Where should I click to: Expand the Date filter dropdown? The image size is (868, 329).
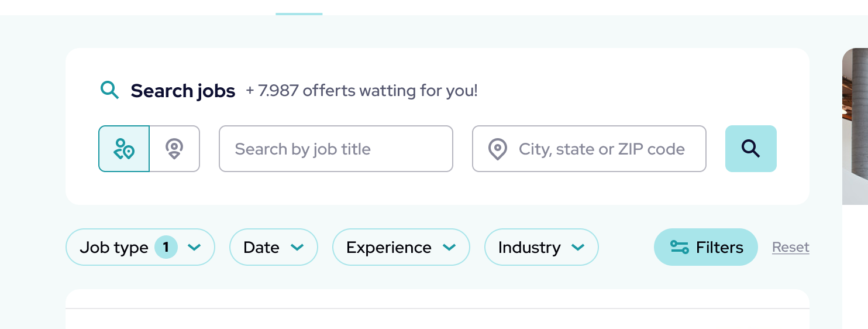pyautogui.click(x=273, y=248)
